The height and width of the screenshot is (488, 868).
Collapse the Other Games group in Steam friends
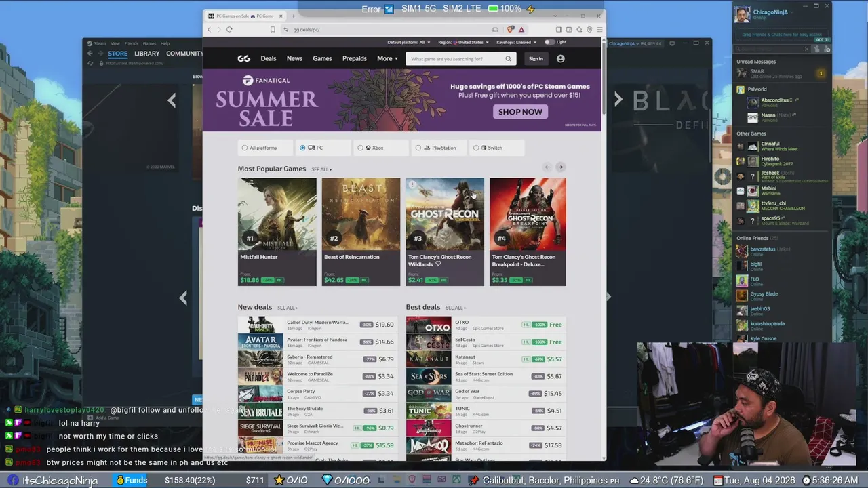pos(751,134)
